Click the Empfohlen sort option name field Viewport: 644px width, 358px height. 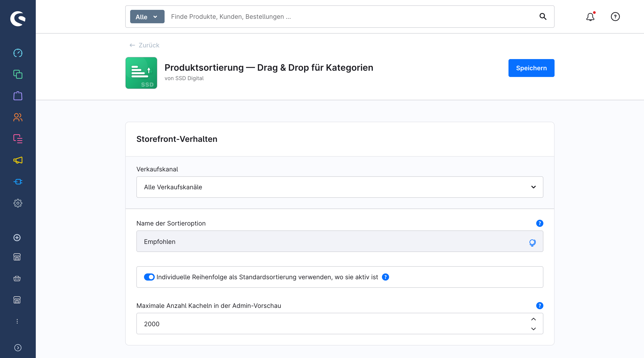340,241
